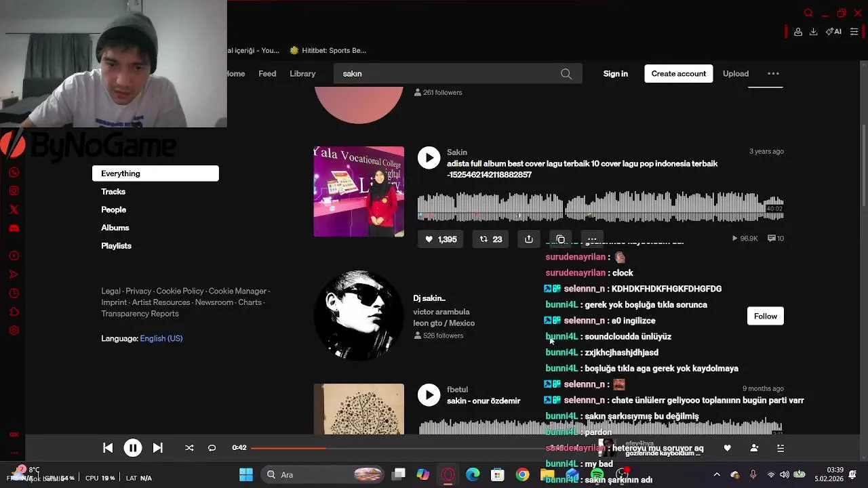The image size is (868, 488).
Task: Open the fbetul uploader link
Action: 457,390
